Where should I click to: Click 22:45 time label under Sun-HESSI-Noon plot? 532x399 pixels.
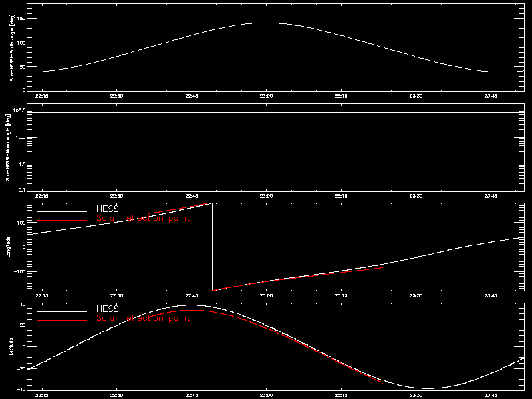pos(192,196)
